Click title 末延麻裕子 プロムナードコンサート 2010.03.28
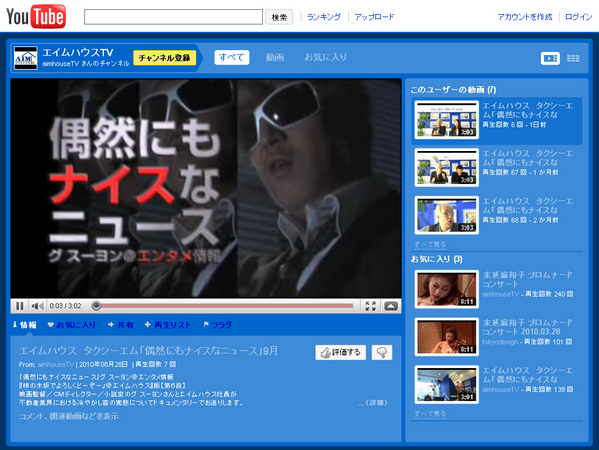Image resolution: width=599 pixels, height=450 pixels. click(x=527, y=327)
